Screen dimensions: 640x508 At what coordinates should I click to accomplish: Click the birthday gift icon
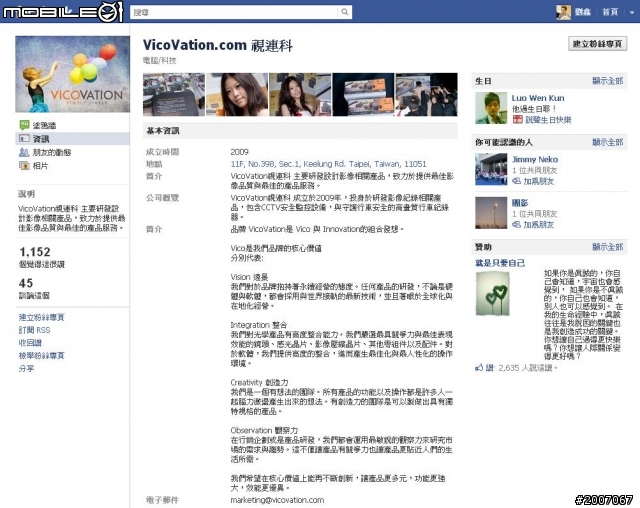pyautogui.click(x=518, y=120)
